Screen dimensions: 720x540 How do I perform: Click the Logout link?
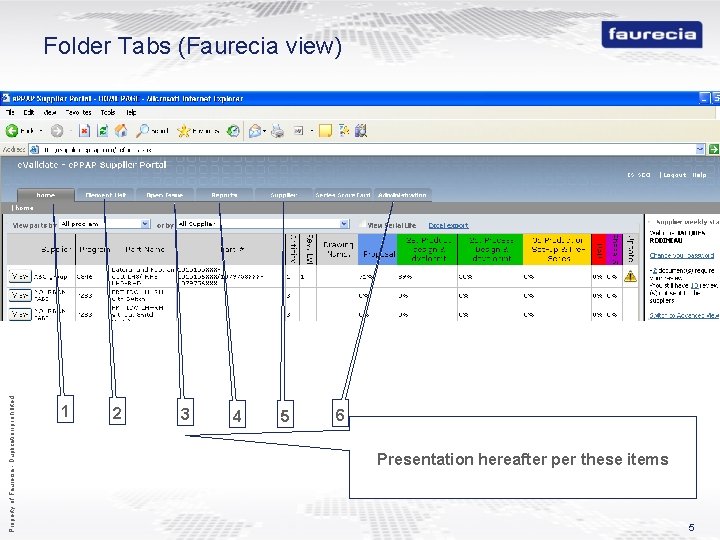coord(674,175)
